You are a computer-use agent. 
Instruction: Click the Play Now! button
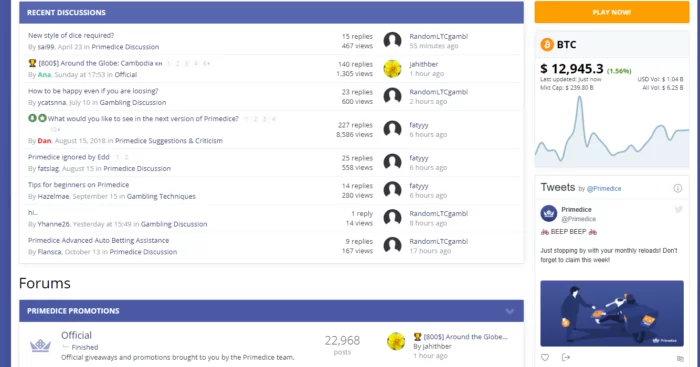[x=612, y=12]
